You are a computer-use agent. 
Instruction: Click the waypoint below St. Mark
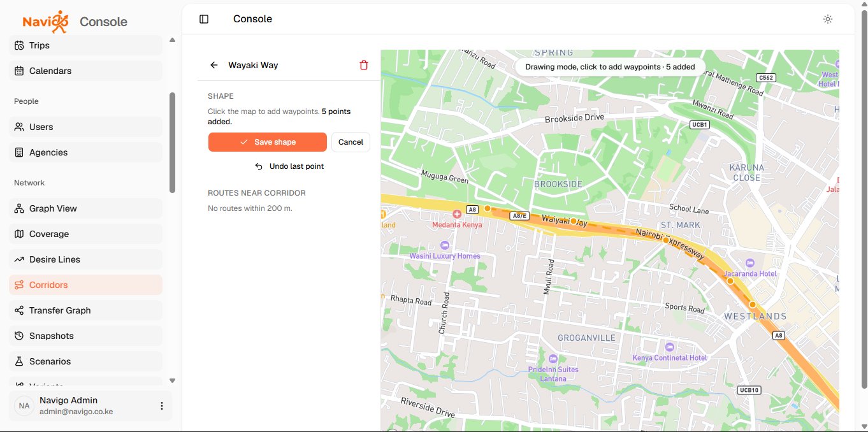[x=666, y=240]
